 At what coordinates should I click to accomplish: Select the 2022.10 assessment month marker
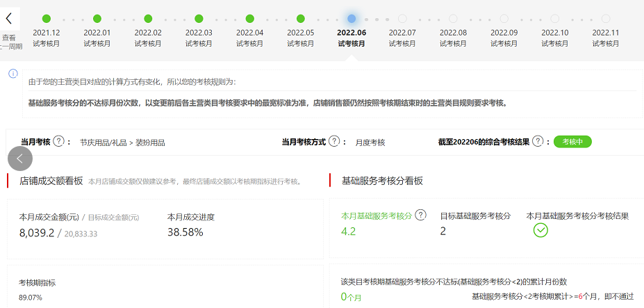[x=555, y=19]
